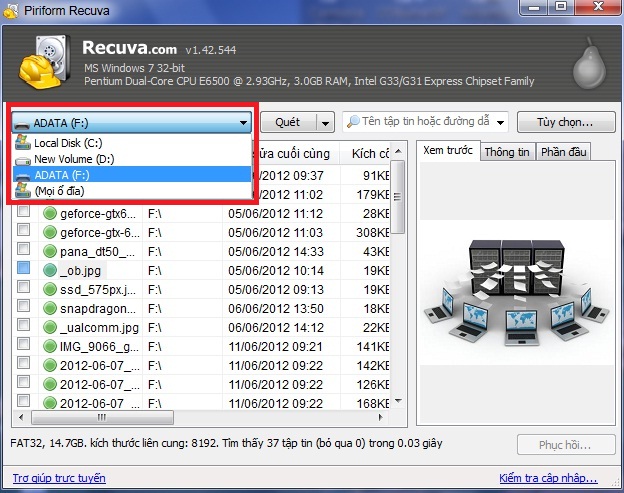Open Trợ giúp trực tuyến link
The height and width of the screenshot is (493, 624).
tap(59, 477)
